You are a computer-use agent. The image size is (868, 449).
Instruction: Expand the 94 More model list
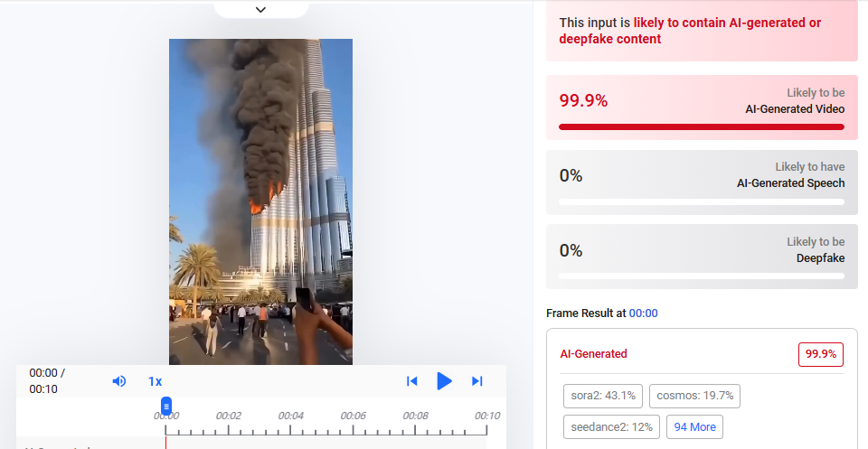694,427
